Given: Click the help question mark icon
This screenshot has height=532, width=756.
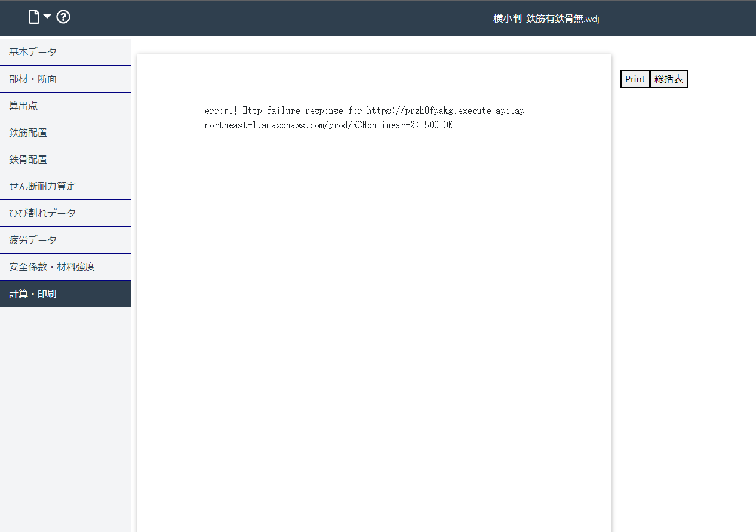Looking at the screenshot, I should pos(63,16).
